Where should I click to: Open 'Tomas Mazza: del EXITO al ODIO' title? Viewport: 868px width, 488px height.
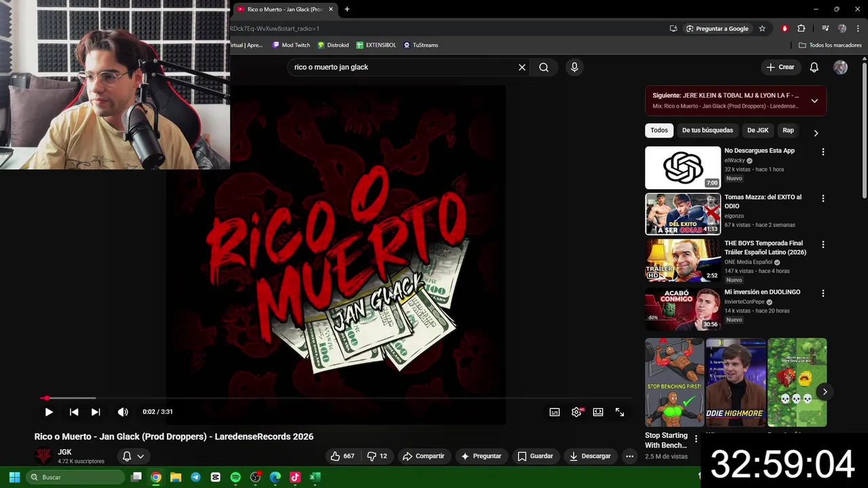[x=763, y=201]
